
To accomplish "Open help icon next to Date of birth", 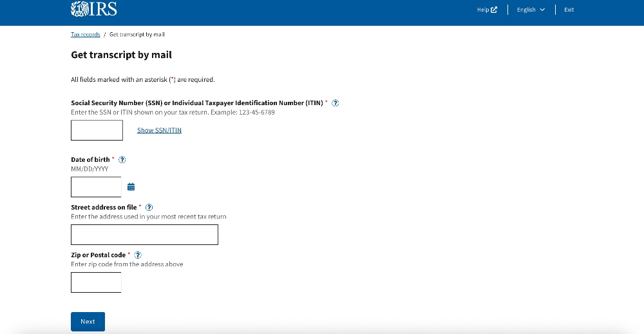I will click(122, 160).
